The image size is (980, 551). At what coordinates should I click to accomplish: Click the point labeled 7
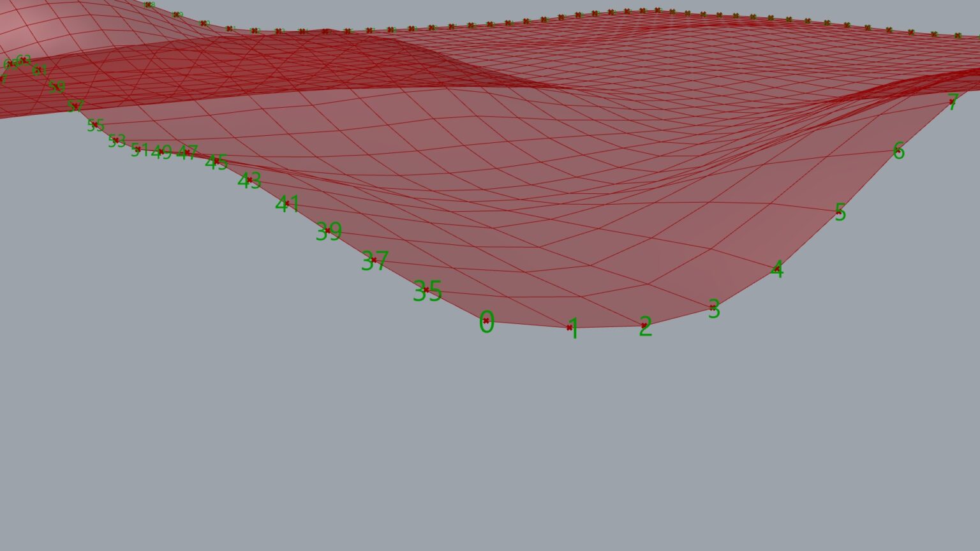click(x=951, y=101)
